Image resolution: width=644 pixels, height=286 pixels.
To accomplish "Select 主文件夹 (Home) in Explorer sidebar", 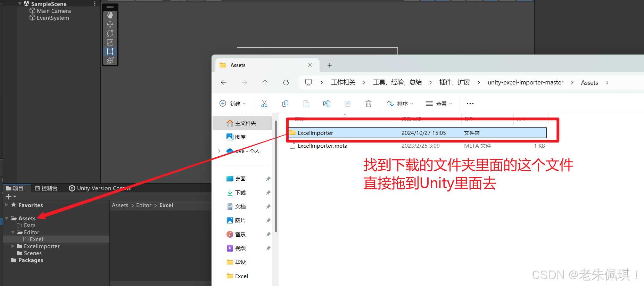I will tap(242, 123).
